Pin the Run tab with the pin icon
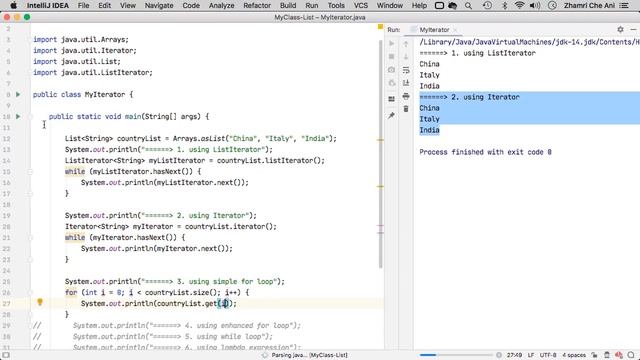The width and height of the screenshot is (640, 360). coord(391,116)
